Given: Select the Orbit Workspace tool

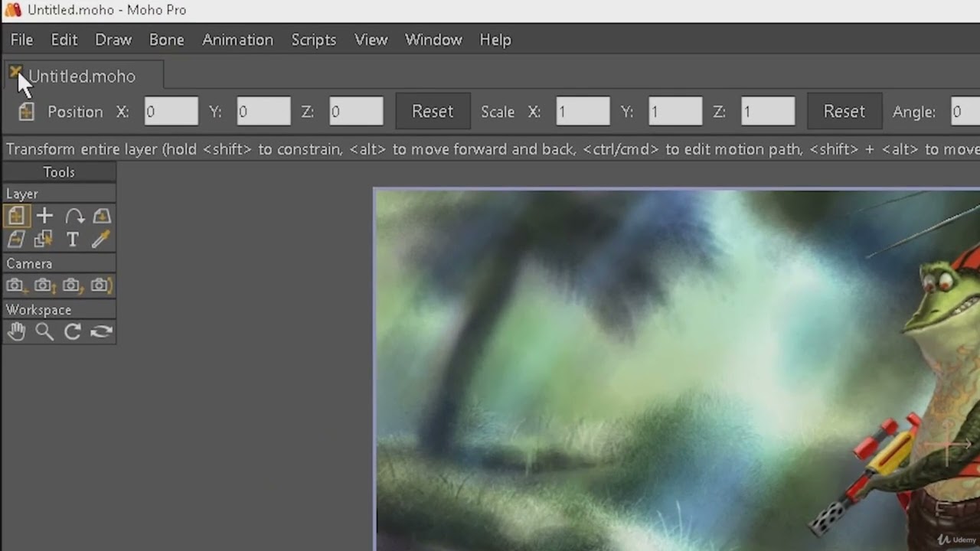Looking at the screenshot, I should point(101,331).
